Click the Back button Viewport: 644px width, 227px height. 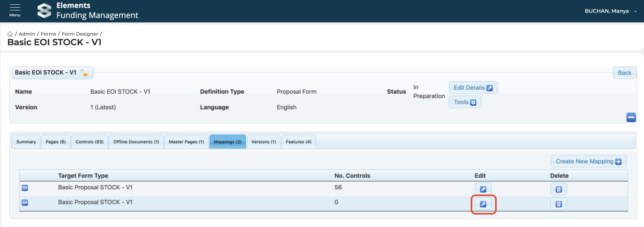624,73
